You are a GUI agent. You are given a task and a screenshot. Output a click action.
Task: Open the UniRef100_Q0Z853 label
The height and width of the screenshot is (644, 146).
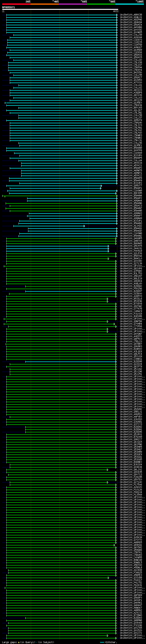(x=131, y=80)
